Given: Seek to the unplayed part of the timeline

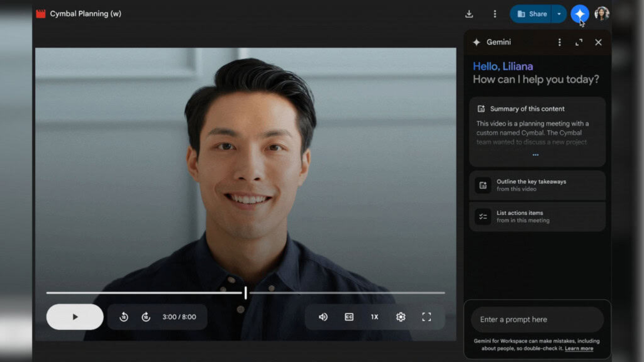Looking at the screenshot, I should click(347, 293).
